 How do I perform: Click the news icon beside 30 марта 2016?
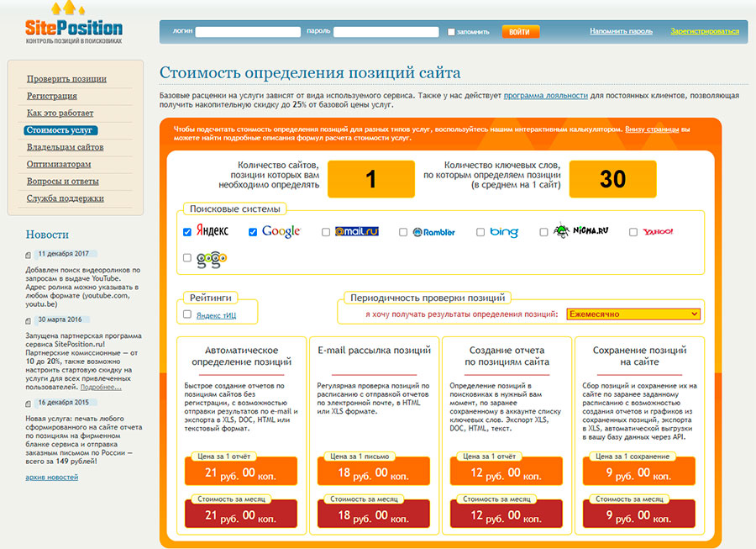[28, 320]
